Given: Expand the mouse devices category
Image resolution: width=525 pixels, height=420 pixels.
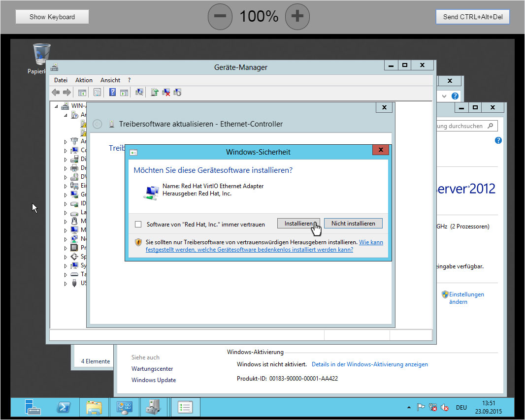Looking at the screenshot, I should coord(66,221).
